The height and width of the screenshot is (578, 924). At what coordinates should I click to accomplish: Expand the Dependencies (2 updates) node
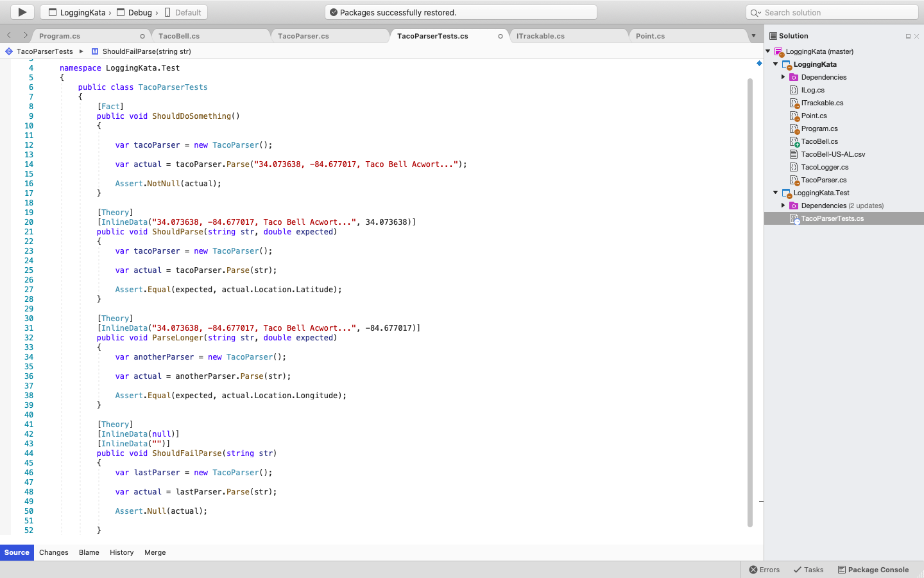[783, 206]
